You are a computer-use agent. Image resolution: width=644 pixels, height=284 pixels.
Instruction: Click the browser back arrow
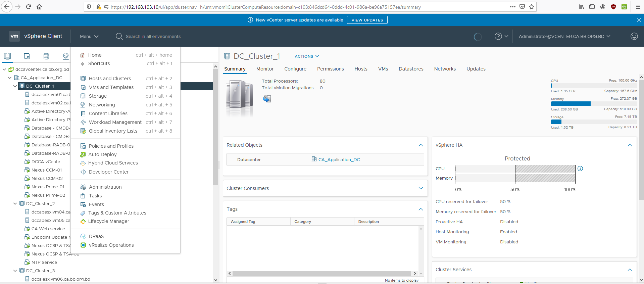tap(7, 7)
